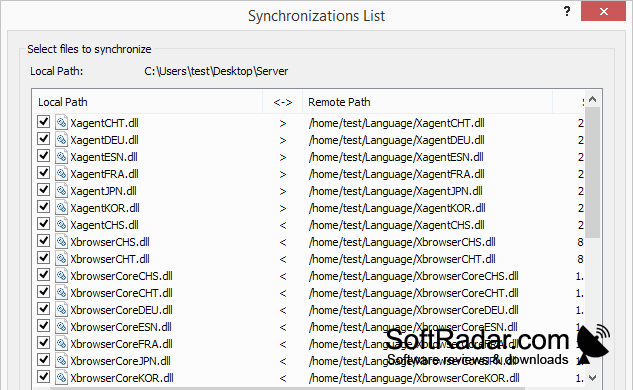The height and width of the screenshot is (390, 633).
Task: Click the download arrow for XagentCHS.dll
Action: pos(283,225)
